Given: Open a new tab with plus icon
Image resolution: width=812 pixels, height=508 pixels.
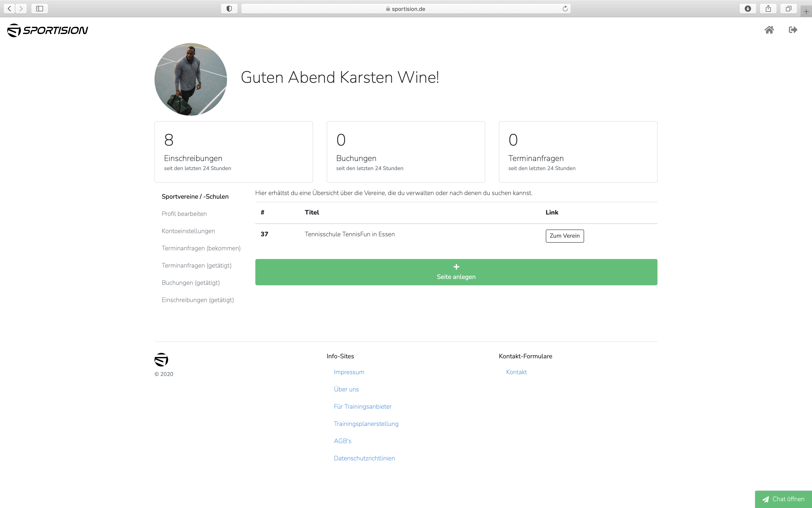Looking at the screenshot, I should (806, 11).
